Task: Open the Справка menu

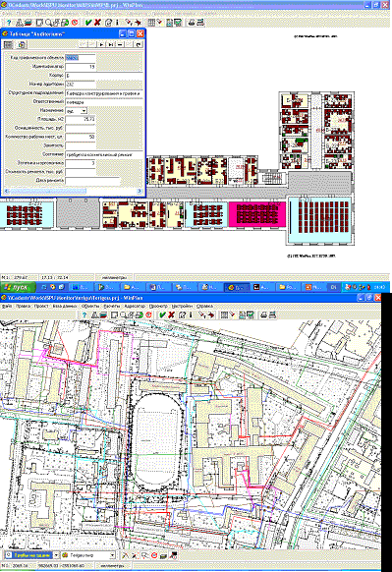Action: click(204, 306)
